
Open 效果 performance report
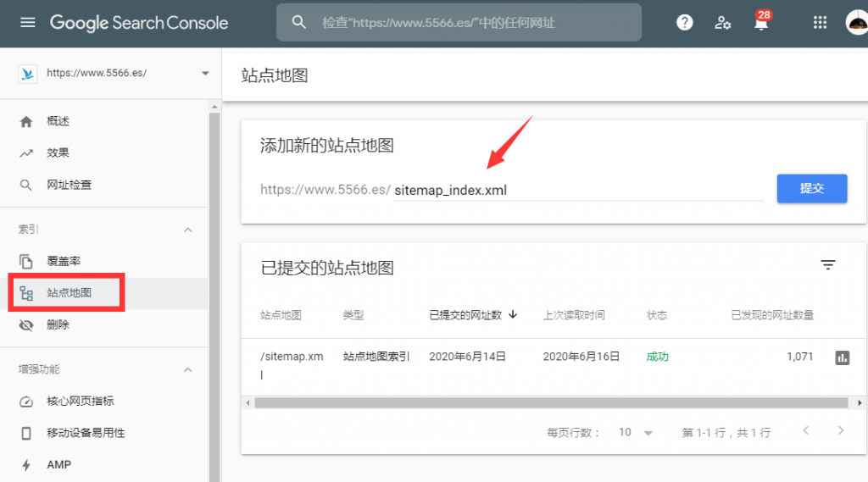click(58, 152)
